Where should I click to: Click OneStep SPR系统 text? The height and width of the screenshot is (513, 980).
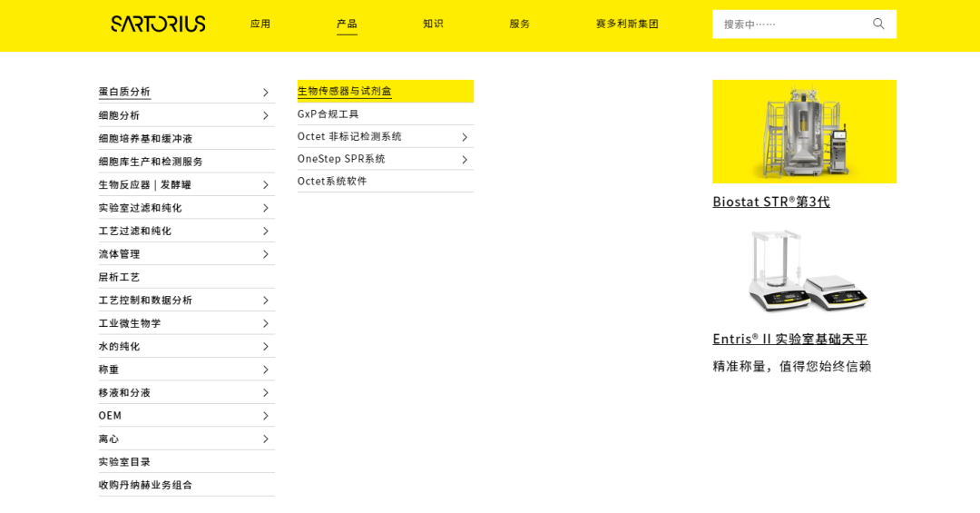(x=341, y=159)
